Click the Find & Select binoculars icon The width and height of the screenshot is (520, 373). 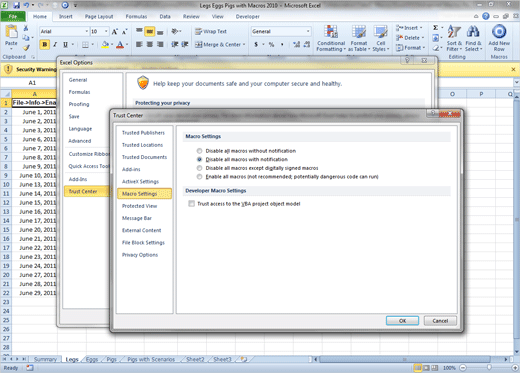[x=473, y=32]
